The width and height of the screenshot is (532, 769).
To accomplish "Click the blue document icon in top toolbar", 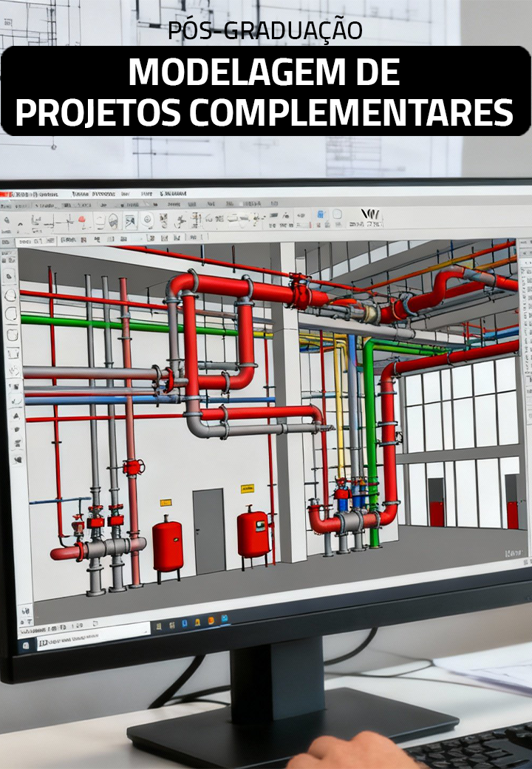I will (321, 214).
